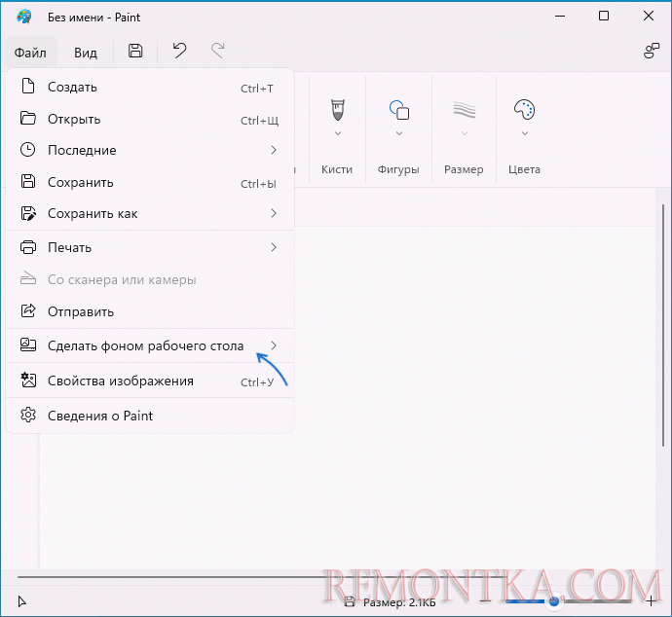Click the zoom slider handle
This screenshot has height=617, width=672.
point(554,601)
